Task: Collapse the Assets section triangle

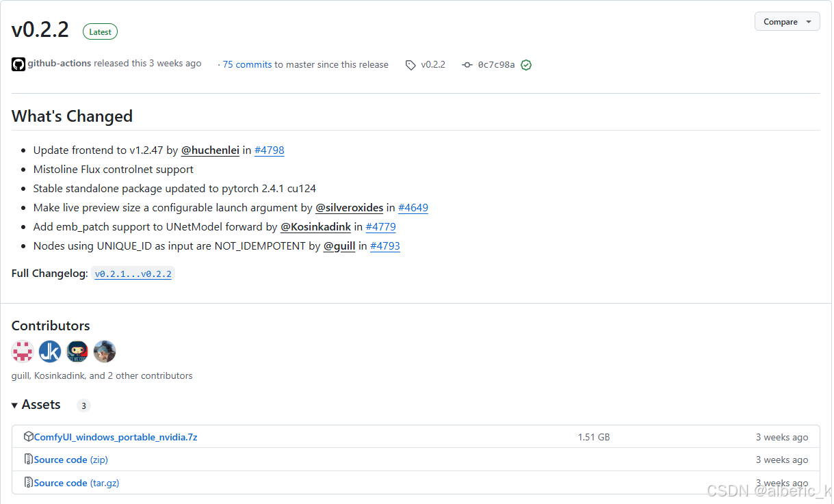Action: click(14, 406)
